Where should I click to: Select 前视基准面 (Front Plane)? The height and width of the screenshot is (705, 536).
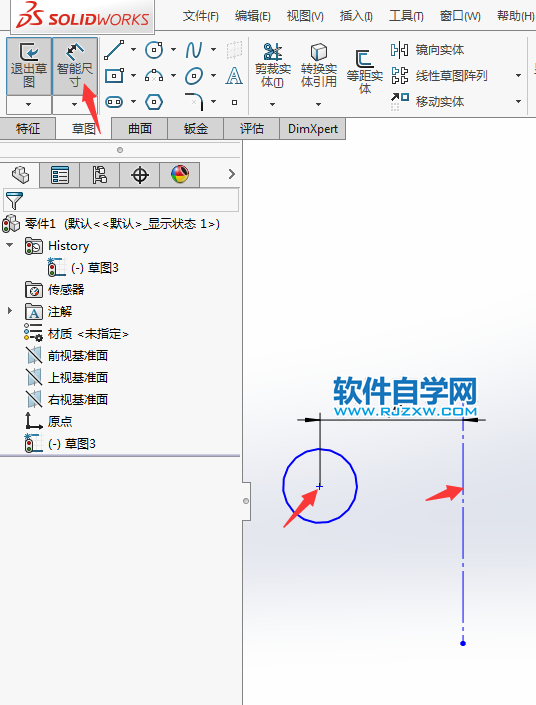tap(67, 356)
